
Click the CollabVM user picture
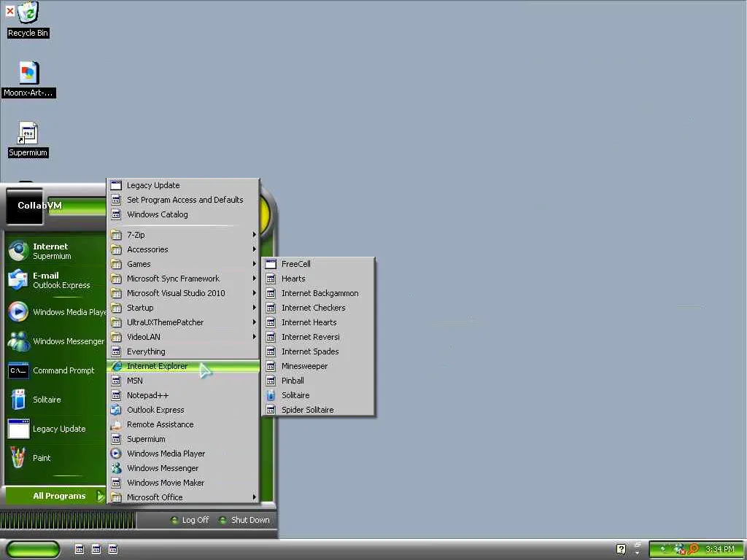point(24,206)
